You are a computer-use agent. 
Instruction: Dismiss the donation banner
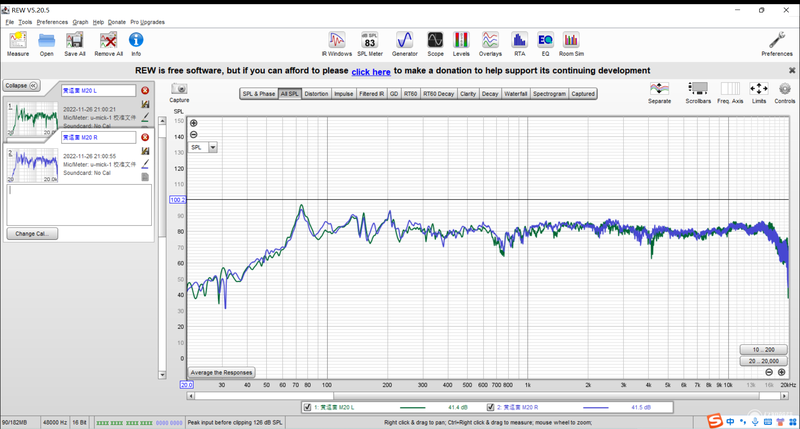coord(792,70)
